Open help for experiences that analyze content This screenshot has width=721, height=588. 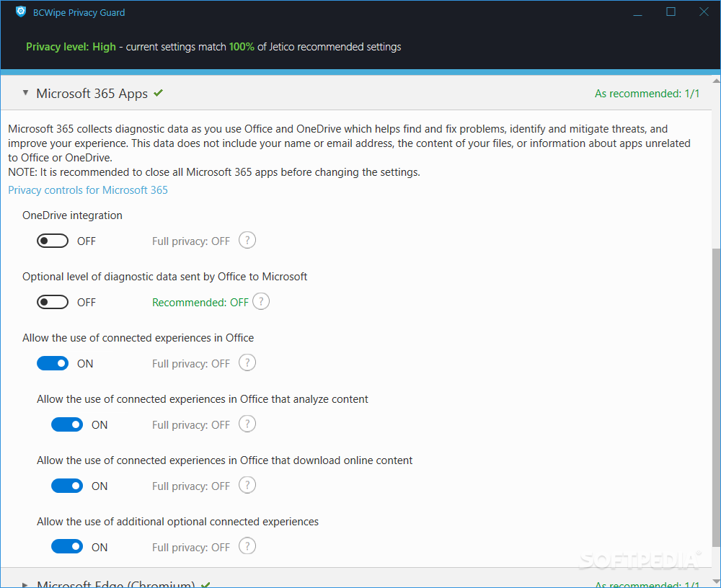click(247, 424)
